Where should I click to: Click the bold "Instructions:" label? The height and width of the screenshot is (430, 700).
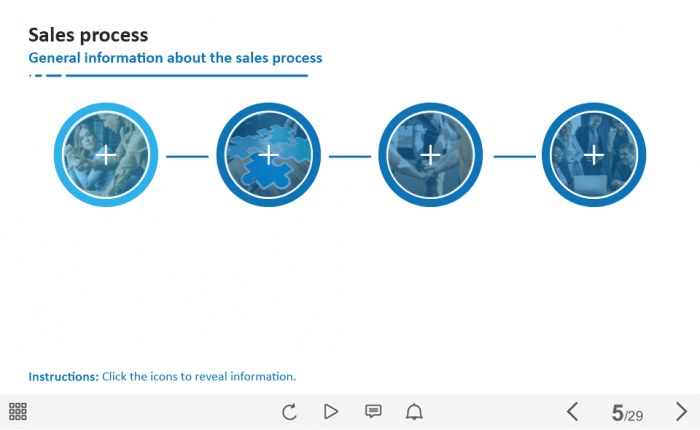(63, 377)
